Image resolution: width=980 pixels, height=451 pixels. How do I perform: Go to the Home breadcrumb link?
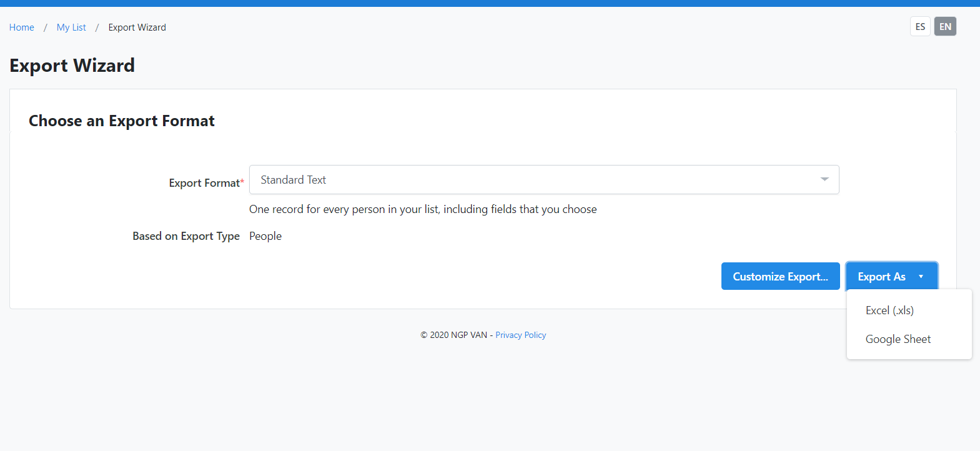tap(22, 27)
